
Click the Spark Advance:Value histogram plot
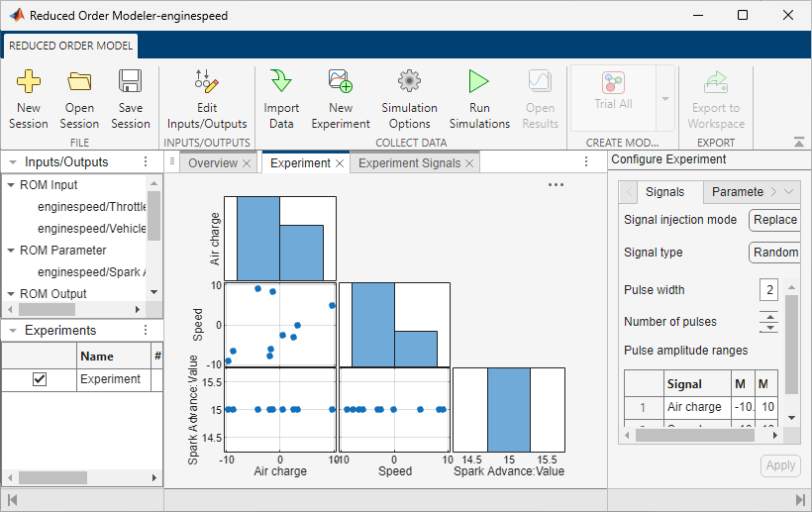(509, 410)
